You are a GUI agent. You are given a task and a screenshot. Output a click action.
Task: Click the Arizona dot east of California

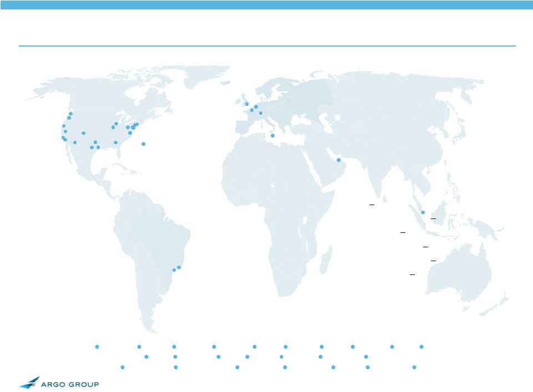point(75,142)
